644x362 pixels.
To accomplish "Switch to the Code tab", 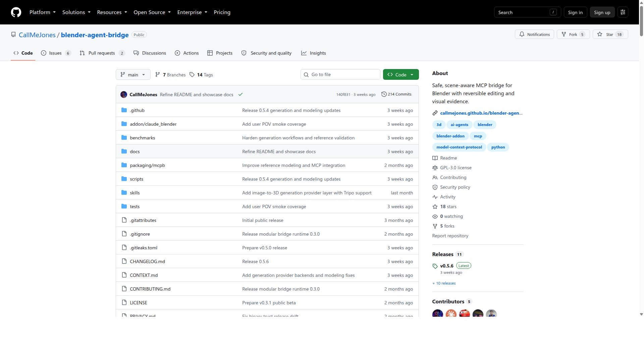I will 23,53.
